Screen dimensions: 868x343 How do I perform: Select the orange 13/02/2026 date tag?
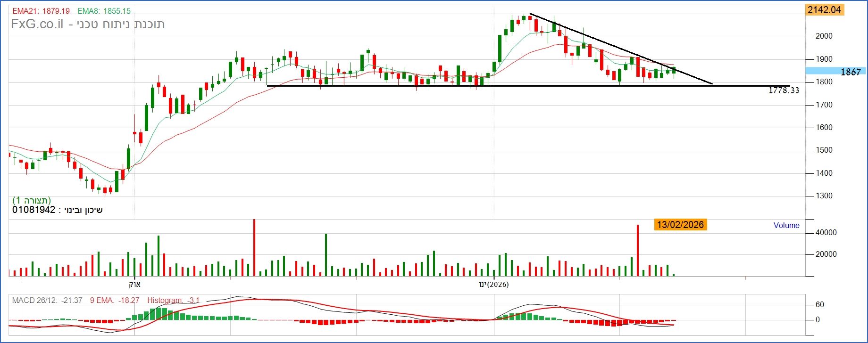tap(680, 225)
